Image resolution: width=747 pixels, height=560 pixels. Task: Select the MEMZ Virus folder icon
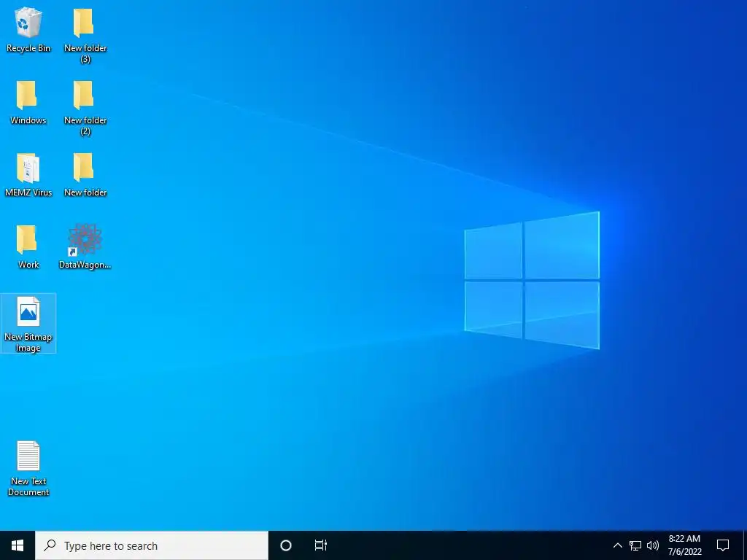(28, 175)
